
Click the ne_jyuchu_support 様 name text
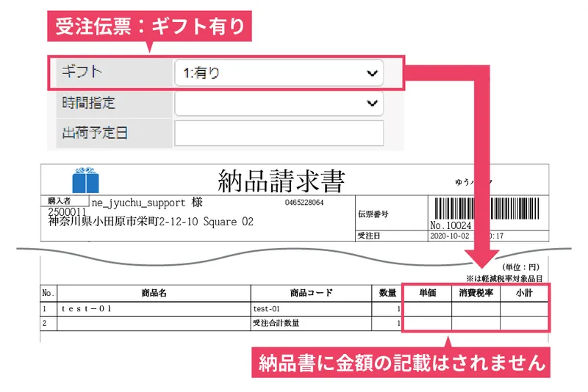(147, 203)
